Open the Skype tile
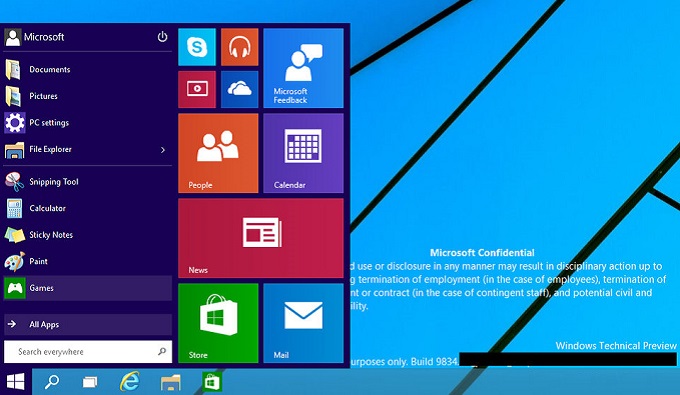680x395 pixels. (196, 47)
